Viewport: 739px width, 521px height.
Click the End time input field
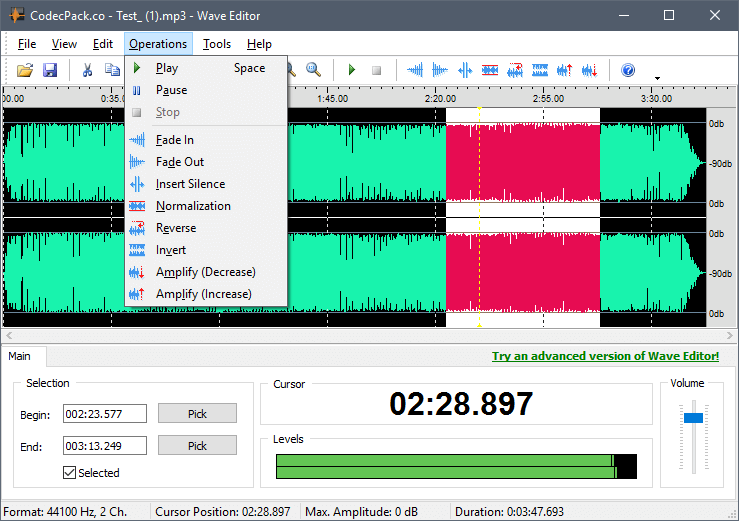tap(104, 446)
